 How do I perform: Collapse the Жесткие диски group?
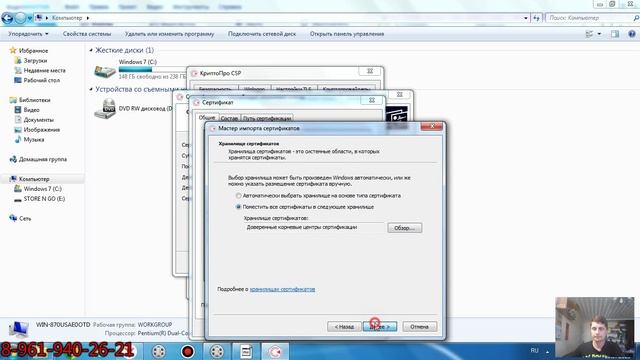tap(91, 50)
